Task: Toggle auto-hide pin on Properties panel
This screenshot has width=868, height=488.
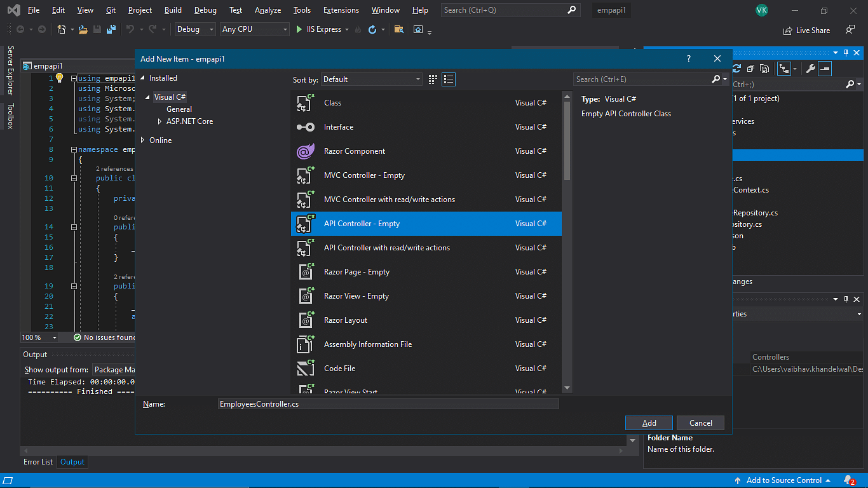Action: click(846, 299)
